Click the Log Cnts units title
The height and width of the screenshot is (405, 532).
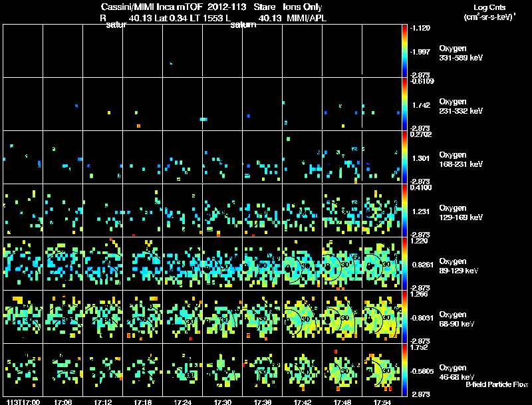pos(489,12)
